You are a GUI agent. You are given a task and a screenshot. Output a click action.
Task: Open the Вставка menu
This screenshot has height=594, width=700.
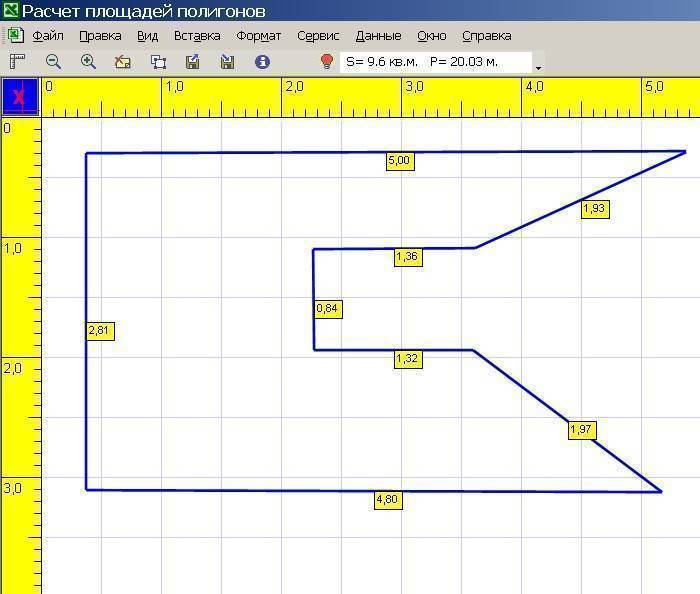197,36
